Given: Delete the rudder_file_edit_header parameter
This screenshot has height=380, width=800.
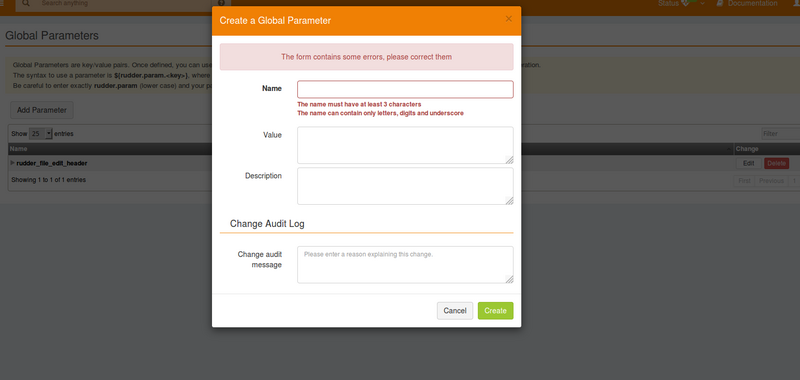Looking at the screenshot, I should pyautogui.click(x=776, y=163).
